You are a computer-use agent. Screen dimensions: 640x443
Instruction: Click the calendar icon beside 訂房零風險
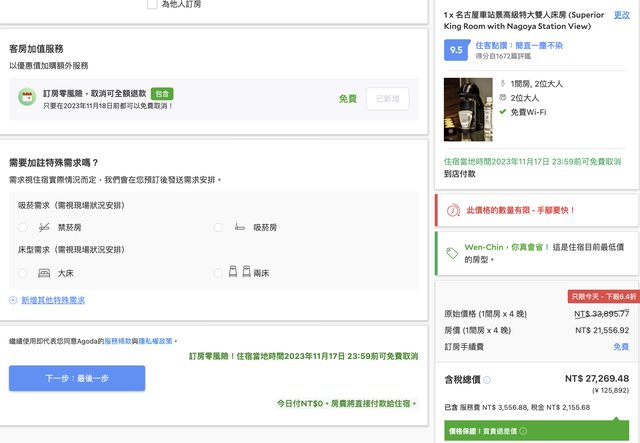(27, 98)
